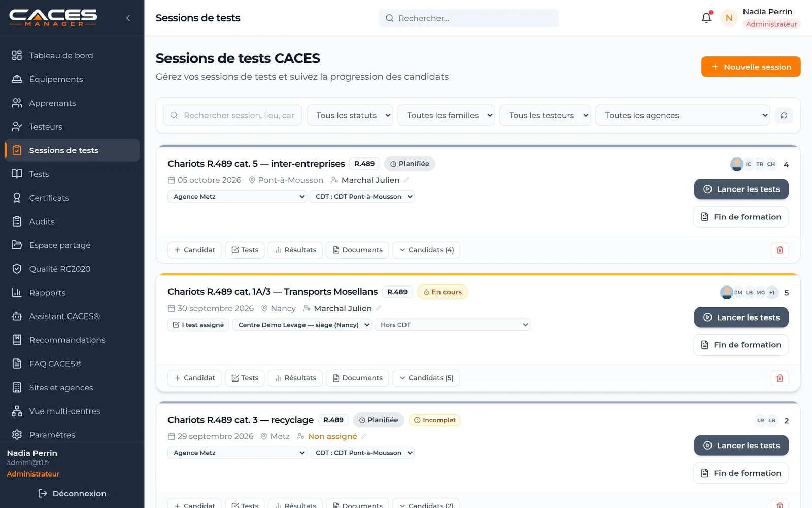
Task: Click the Nadia Perrin avatar in the header
Action: click(x=729, y=18)
